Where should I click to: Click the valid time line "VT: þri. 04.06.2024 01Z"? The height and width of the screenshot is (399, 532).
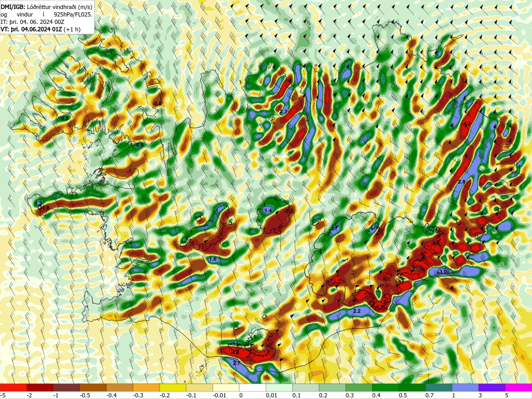31,29
